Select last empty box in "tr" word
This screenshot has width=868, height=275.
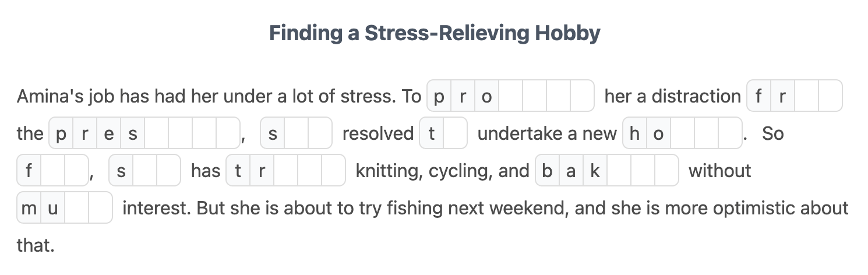pyautogui.click(x=333, y=171)
